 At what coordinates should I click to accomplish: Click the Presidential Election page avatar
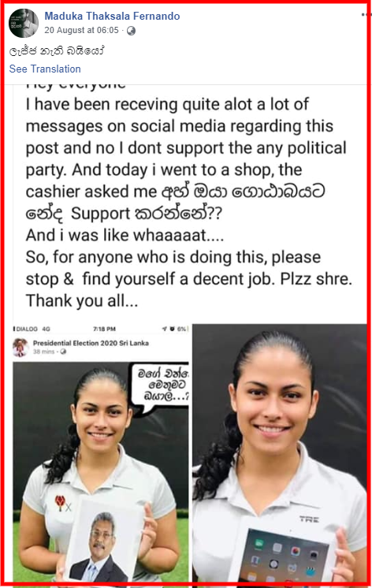(21, 348)
